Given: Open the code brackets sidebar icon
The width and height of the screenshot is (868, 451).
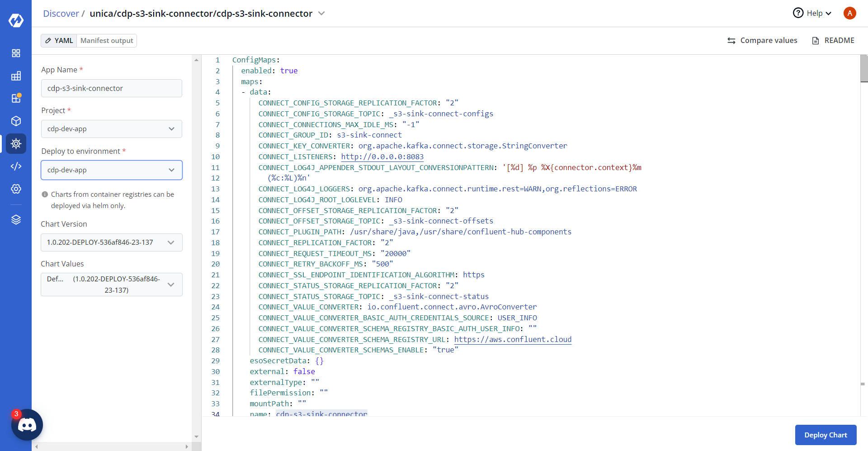Looking at the screenshot, I should (16, 166).
